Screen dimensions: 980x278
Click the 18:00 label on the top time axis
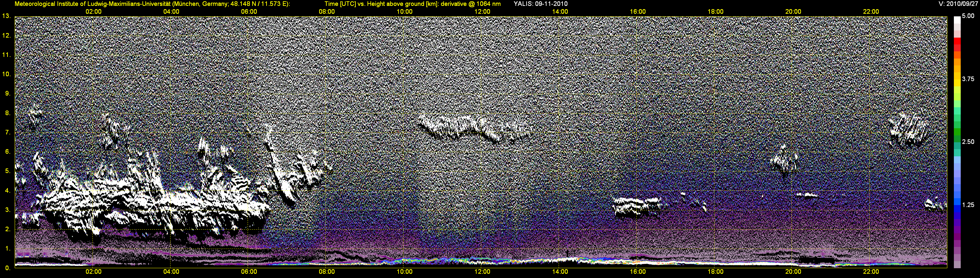pyautogui.click(x=716, y=11)
